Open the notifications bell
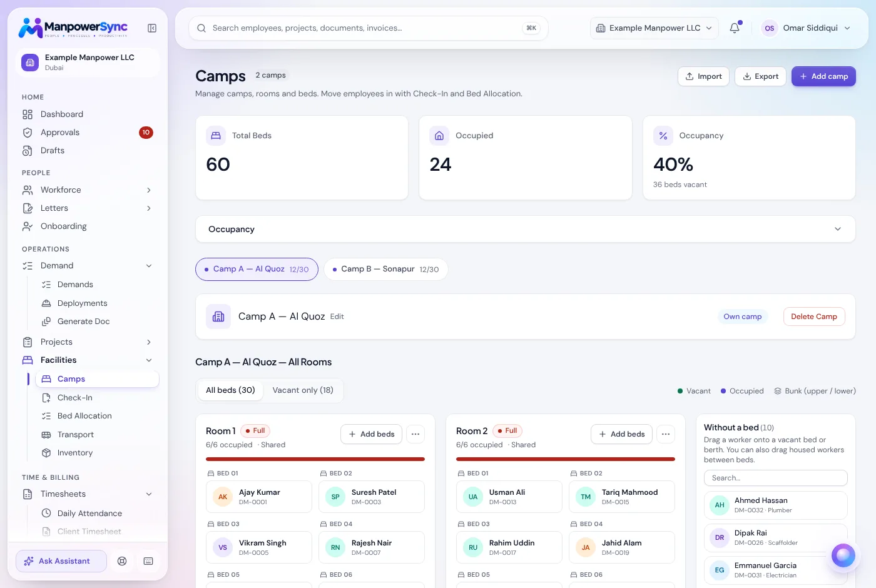 735,28
